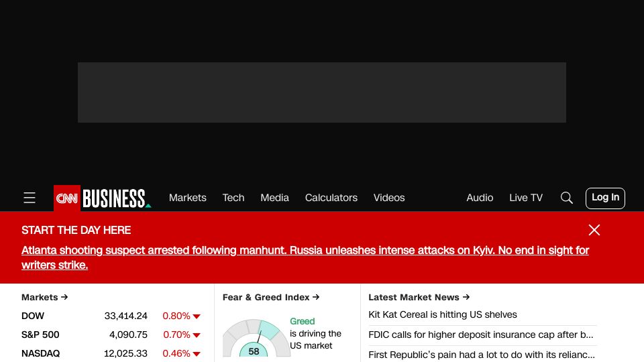Open the Markets section heading link
Image resolution: width=644 pixels, height=362 pixels.
click(45, 297)
